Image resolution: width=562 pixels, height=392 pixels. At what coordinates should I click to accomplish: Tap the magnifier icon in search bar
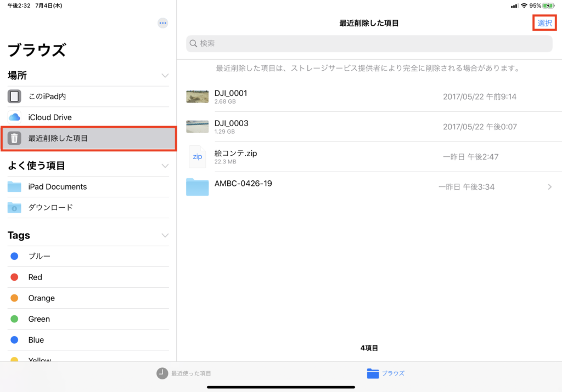[193, 43]
